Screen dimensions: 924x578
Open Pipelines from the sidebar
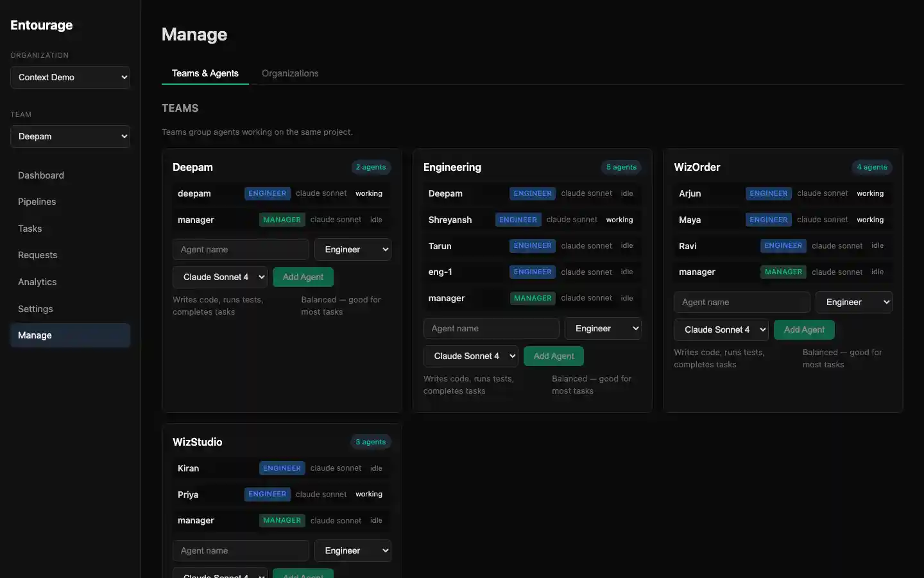[x=37, y=202]
